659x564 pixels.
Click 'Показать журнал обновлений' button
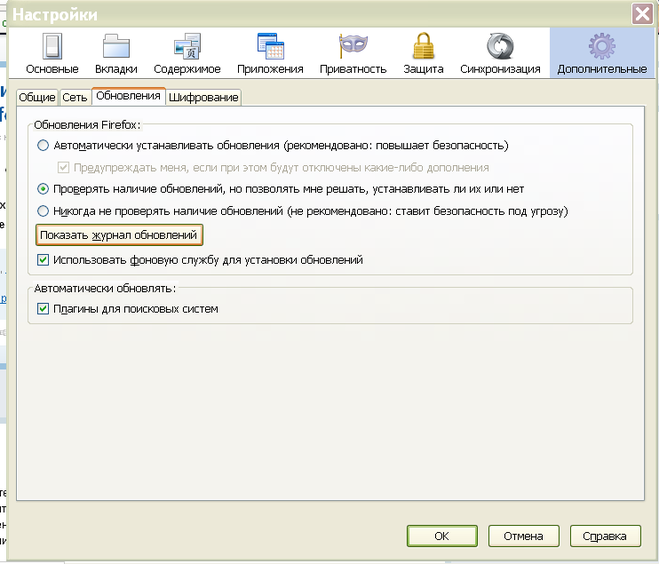coord(119,235)
